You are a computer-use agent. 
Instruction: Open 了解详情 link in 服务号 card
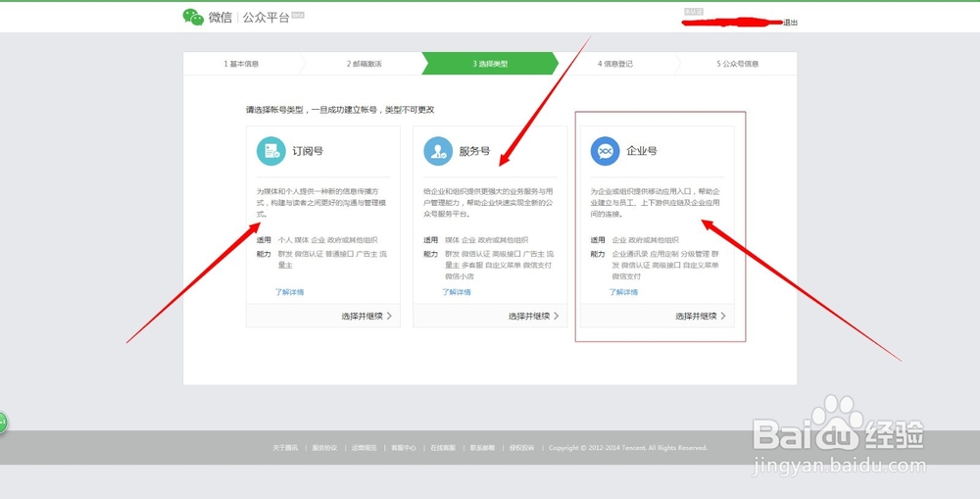(x=457, y=292)
